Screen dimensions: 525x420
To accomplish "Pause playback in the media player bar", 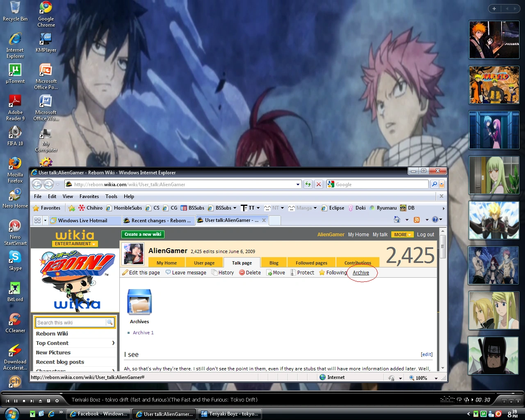I will [16, 401].
